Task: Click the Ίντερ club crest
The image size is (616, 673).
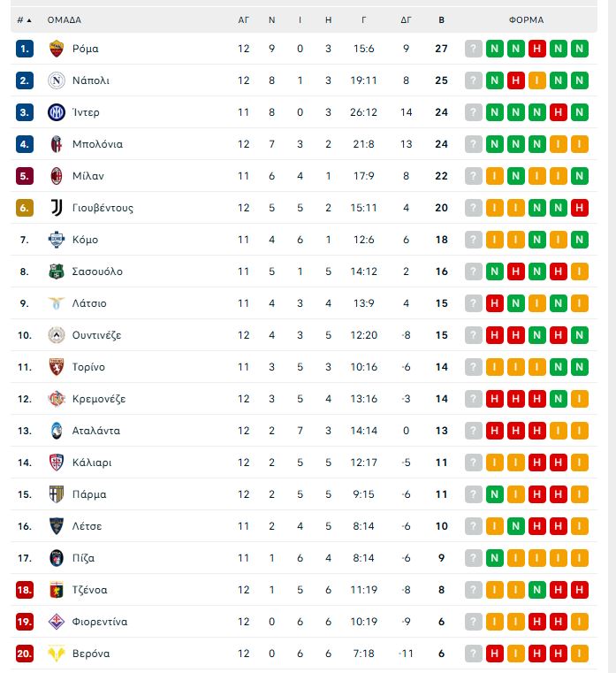Action: [56, 112]
